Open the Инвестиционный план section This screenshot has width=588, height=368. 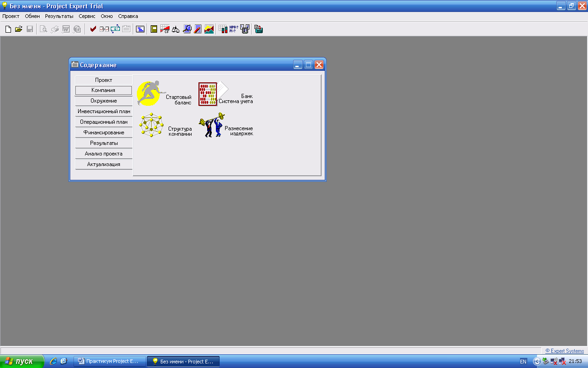click(x=103, y=111)
